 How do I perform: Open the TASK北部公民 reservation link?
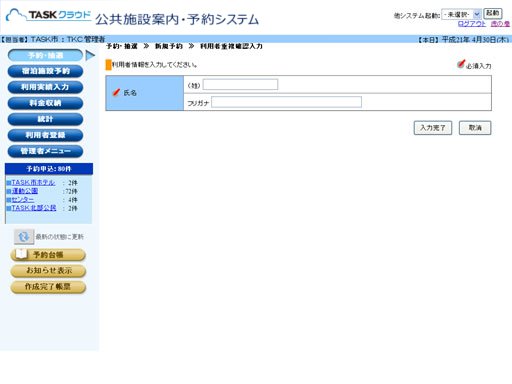(x=34, y=208)
